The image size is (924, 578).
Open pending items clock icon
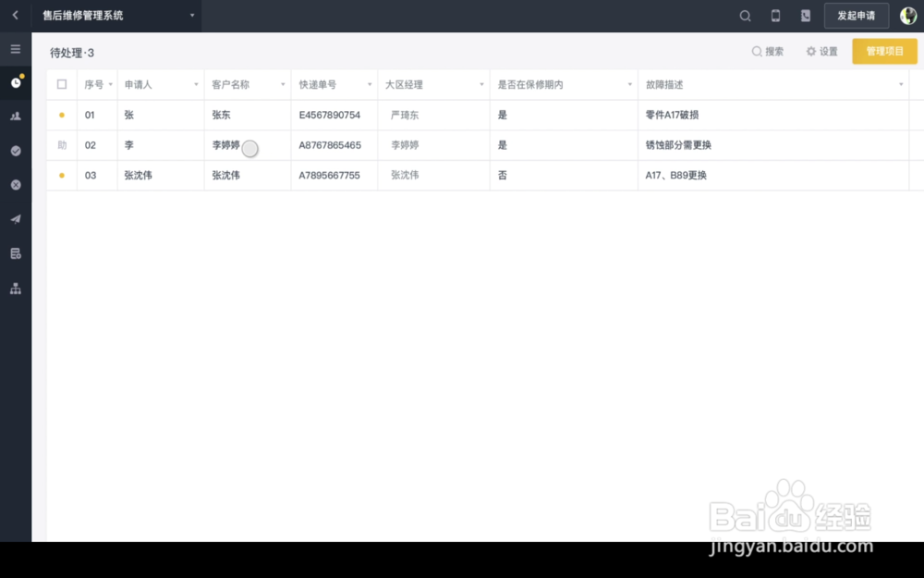(16, 82)
